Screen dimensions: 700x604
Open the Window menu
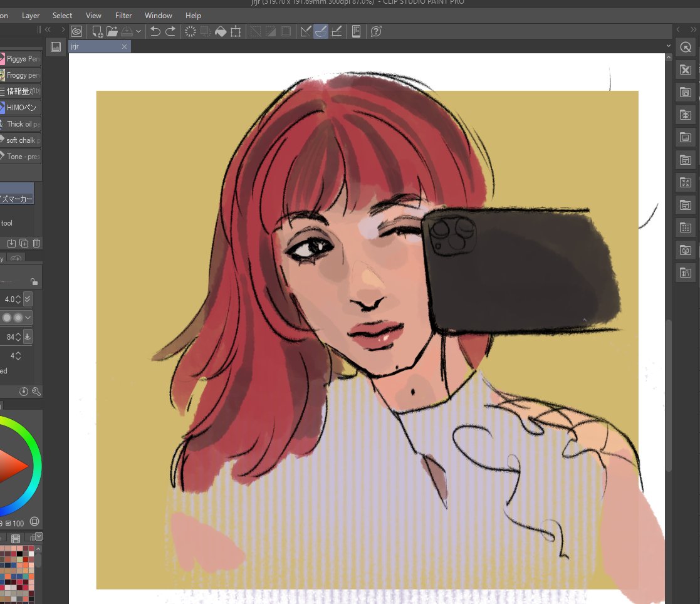point(159,16)
